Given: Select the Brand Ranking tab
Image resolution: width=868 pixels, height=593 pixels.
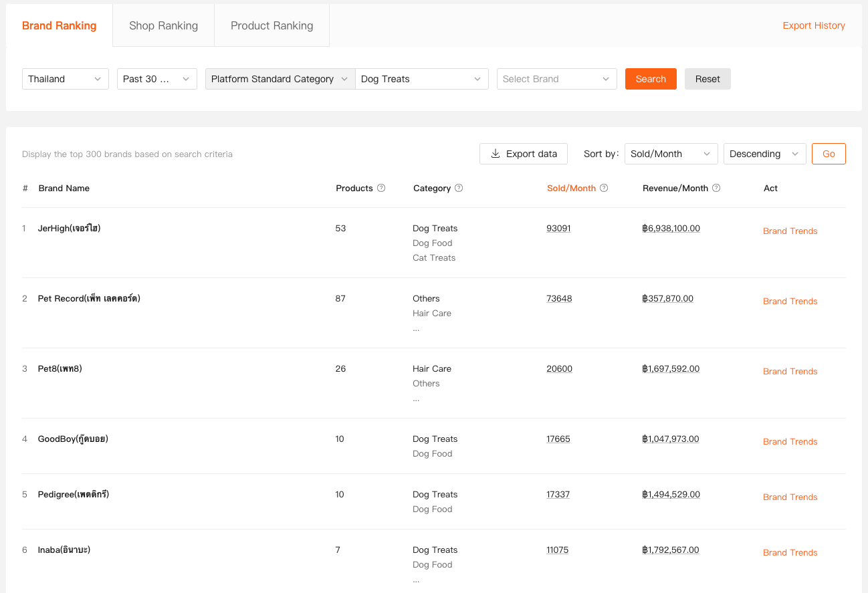Looking at the screenshot, I should pyautogui.click(x=59, y=25).
